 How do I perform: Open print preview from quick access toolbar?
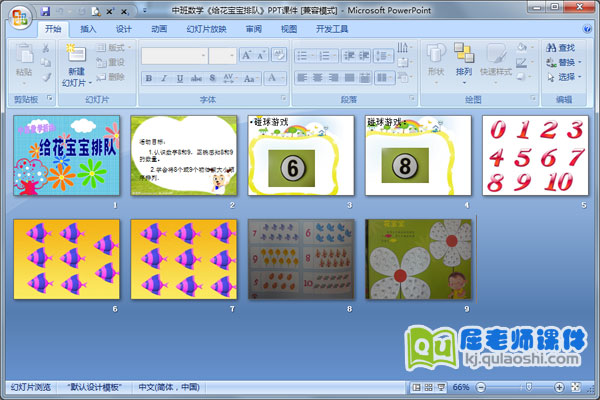tap(96, 11)
